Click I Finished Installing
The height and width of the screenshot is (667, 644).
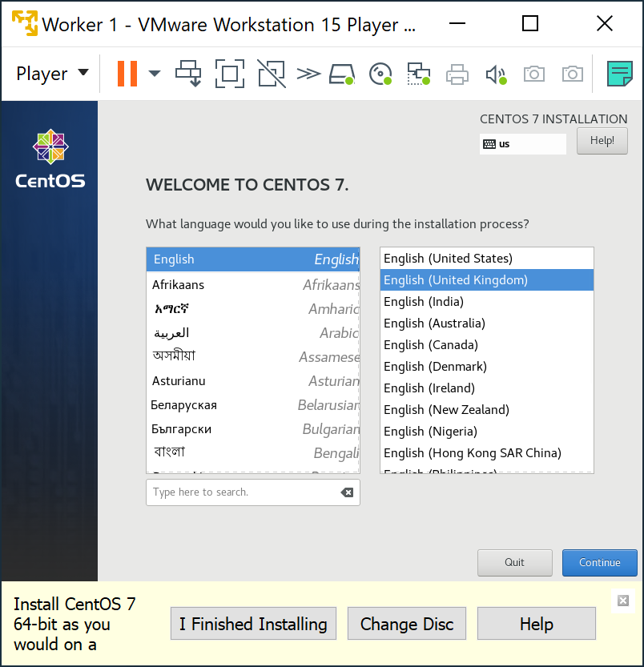253,623
